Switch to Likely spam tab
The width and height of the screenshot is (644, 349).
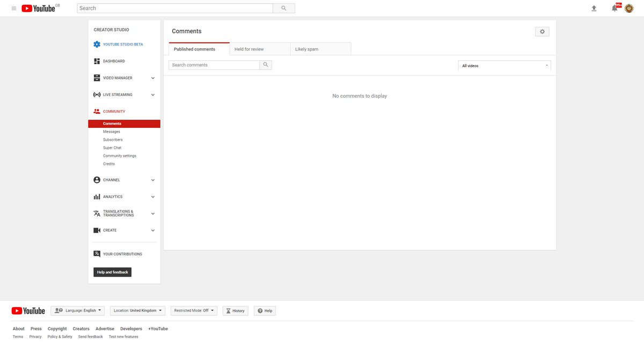pos(320,49)
